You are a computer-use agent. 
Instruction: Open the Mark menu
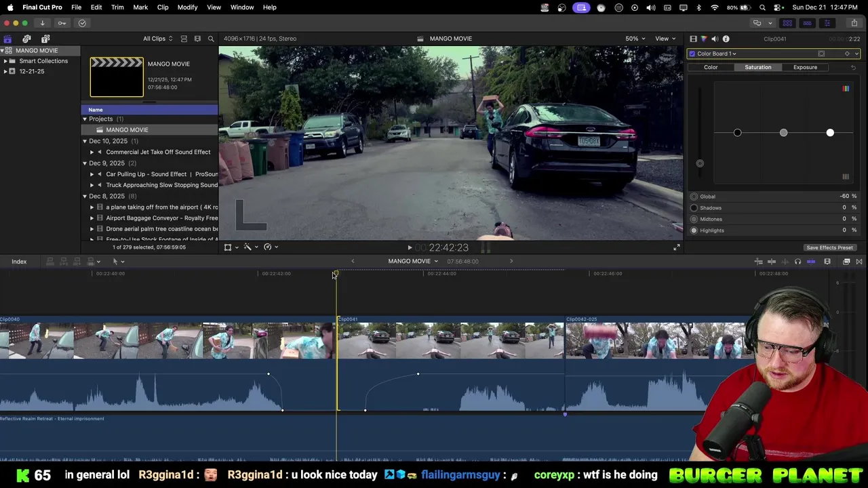point(140,7)
